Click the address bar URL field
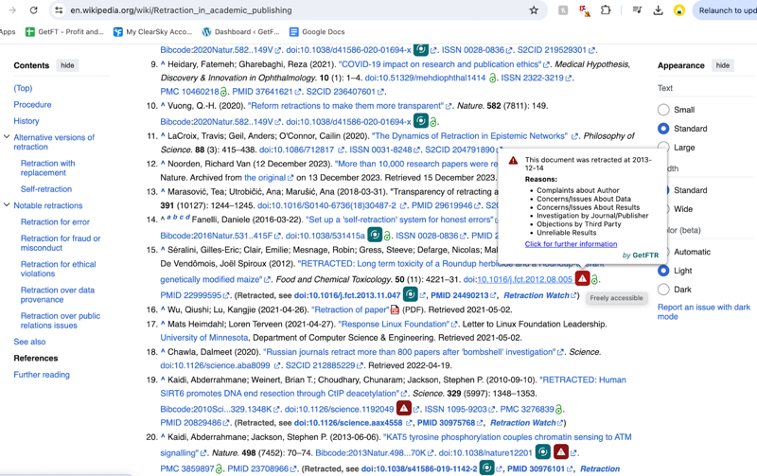 click(290, 10)
